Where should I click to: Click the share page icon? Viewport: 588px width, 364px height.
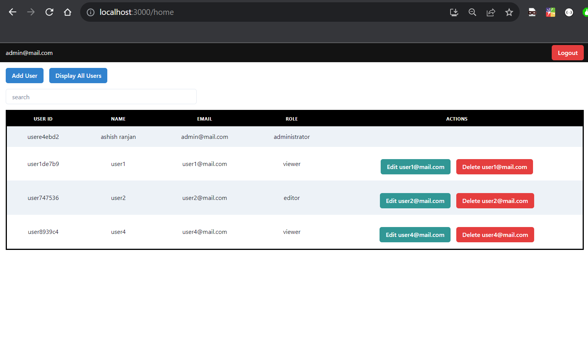[x=491, y=12]
